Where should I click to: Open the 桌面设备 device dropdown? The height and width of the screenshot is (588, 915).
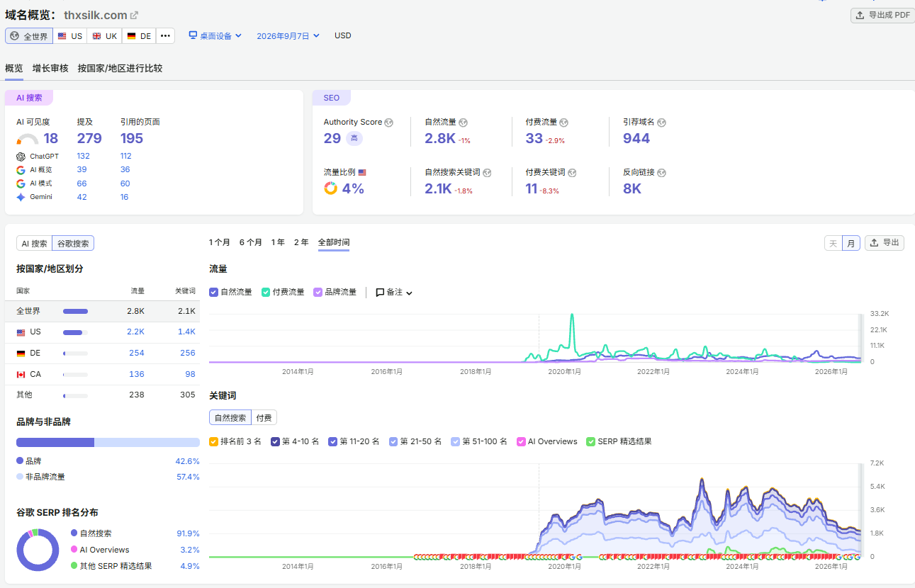215,35
